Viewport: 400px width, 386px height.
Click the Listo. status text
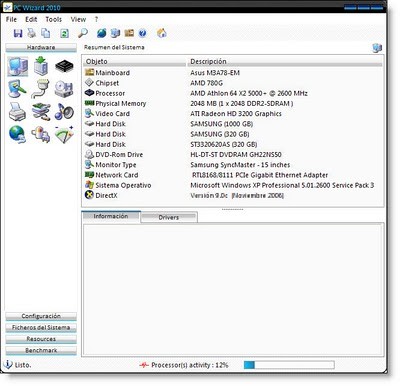click(x=23, y=365)
